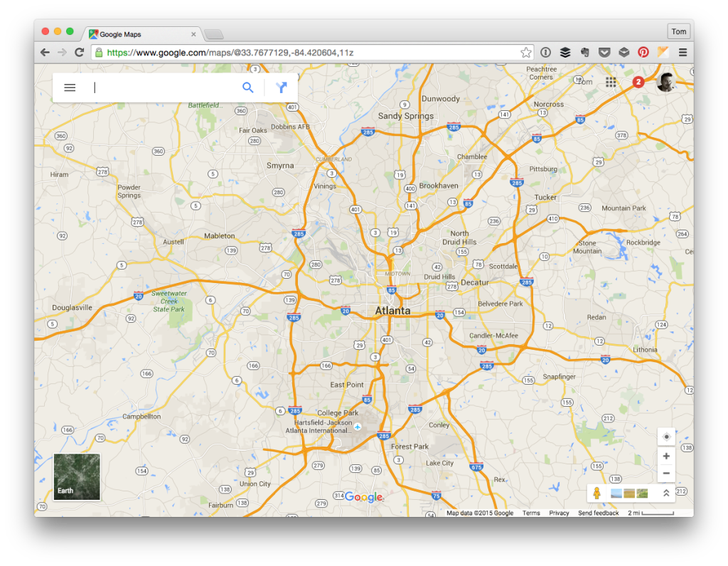728x566 pixels.
Task: Open the Google apps grid icon
Action: (611, 82)
